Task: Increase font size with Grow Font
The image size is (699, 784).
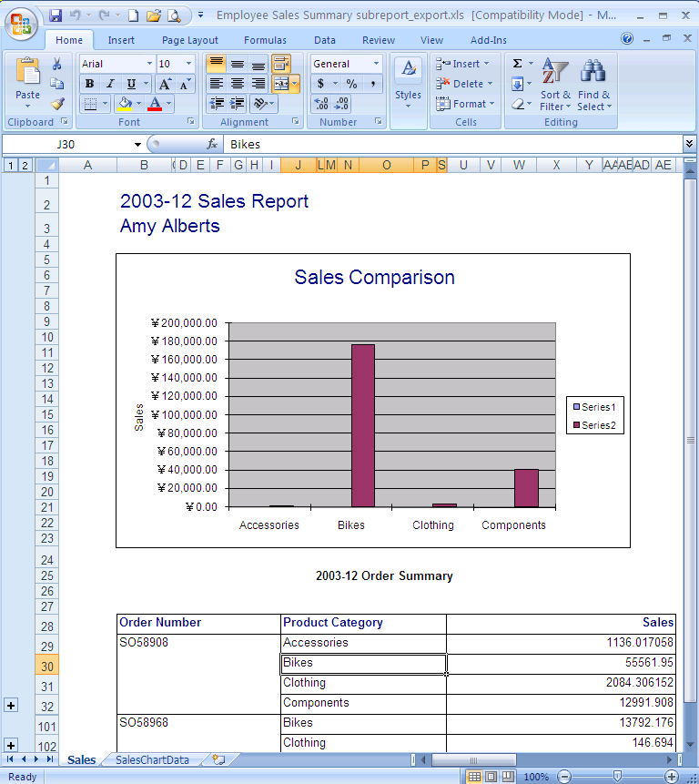Action: (x=165, y=84)
